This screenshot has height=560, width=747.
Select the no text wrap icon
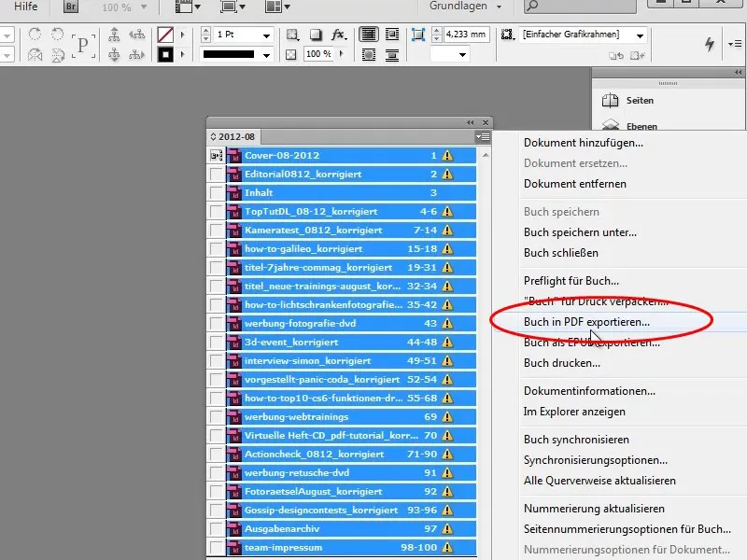(x=368, y=35)
